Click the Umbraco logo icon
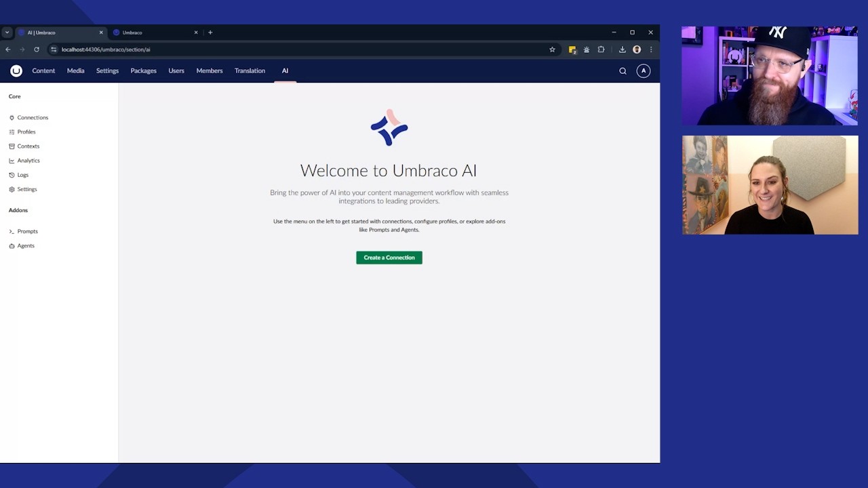868x488 pixels. (16, 70)
